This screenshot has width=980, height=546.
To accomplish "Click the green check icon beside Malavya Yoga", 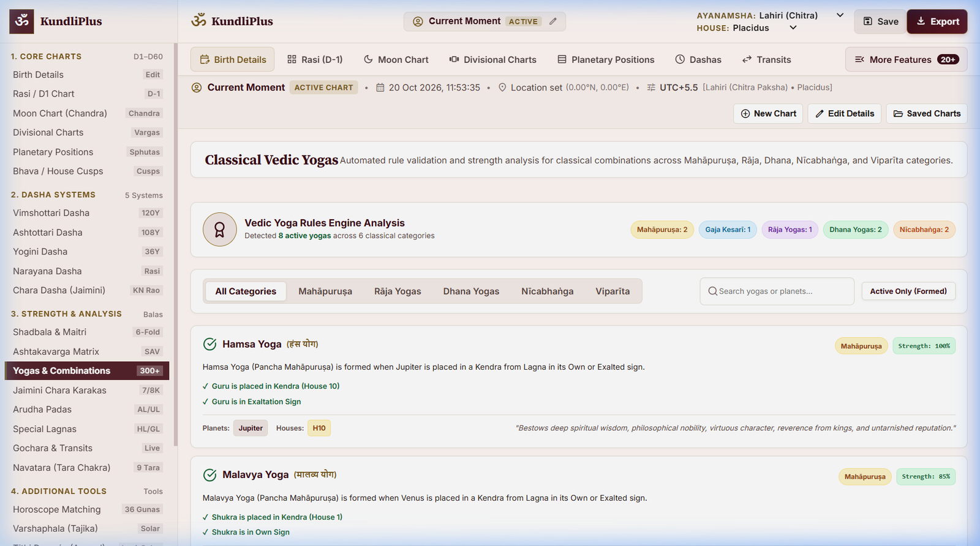I will (209, 475).
